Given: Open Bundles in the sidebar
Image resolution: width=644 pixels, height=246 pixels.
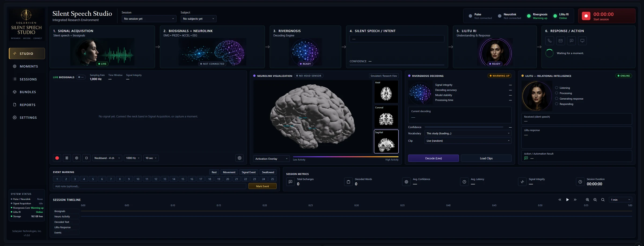Looking at the screenshot, I should (x=27, y=92).
